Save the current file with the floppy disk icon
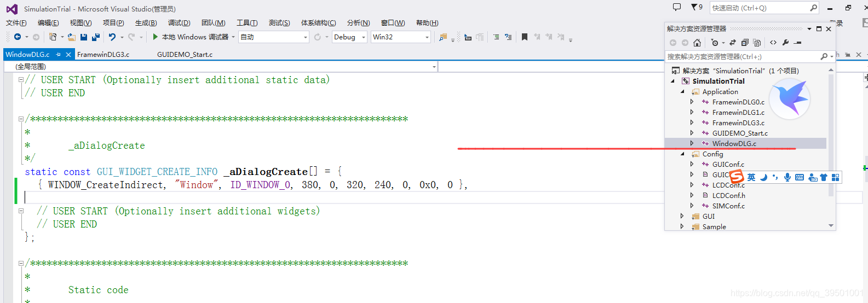The width and height of the screenshot is (868, 303). [84, 37]
